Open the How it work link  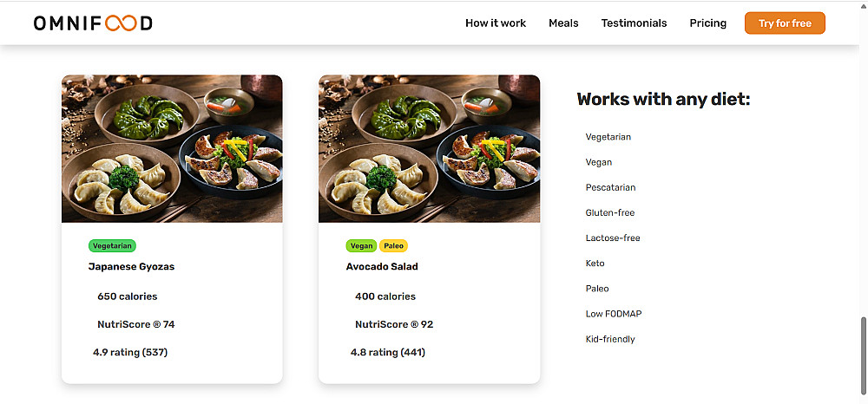tap(496, 23)
